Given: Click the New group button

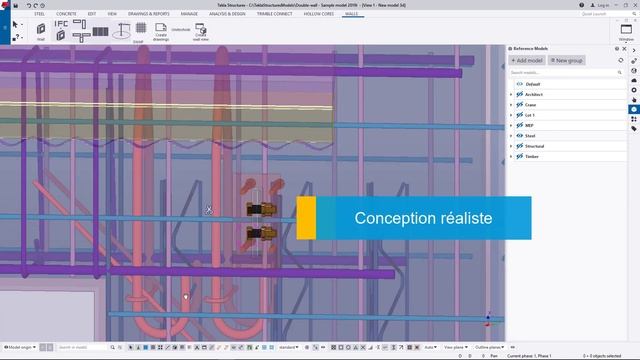Looking at the screenshot, I should click(x=567, y=60).
